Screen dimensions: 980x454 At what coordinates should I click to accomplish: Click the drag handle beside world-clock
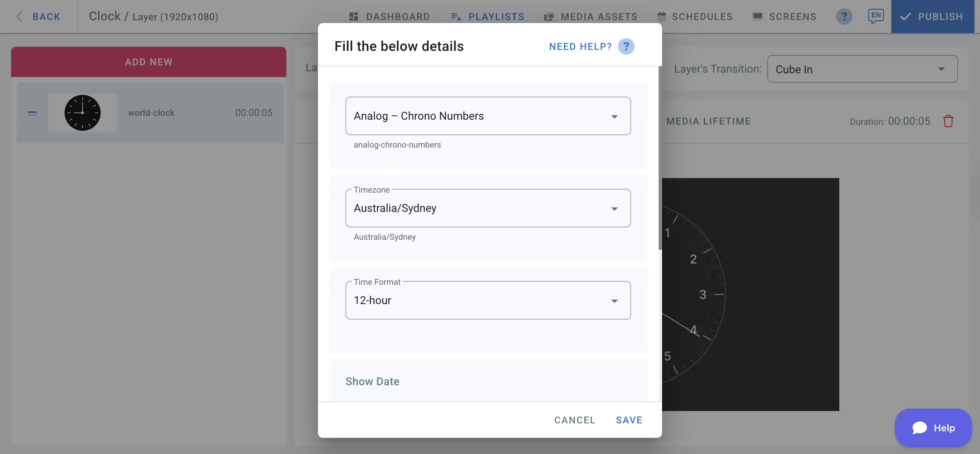point(32,113)
